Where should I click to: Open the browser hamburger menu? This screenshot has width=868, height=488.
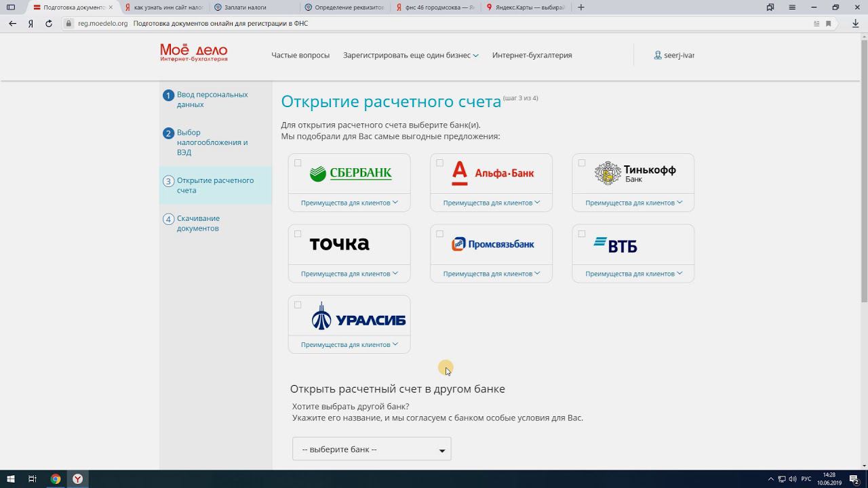coord(792,7)
